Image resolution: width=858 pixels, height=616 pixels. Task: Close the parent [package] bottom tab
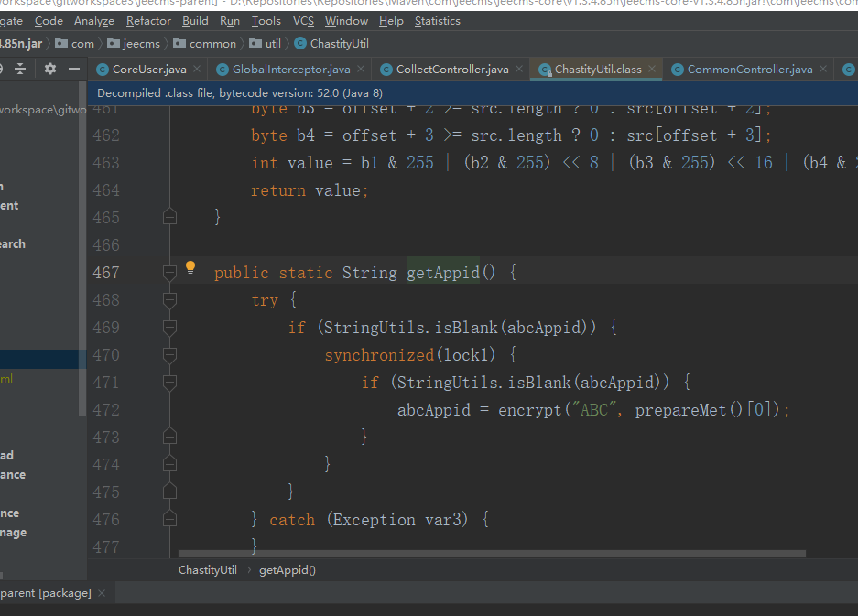point(102,593)
